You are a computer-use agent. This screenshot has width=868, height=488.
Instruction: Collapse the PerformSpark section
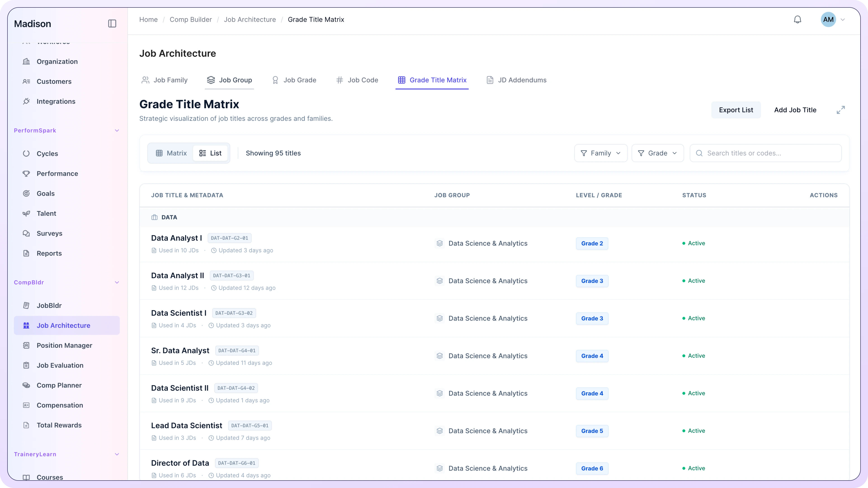(117, 131)
